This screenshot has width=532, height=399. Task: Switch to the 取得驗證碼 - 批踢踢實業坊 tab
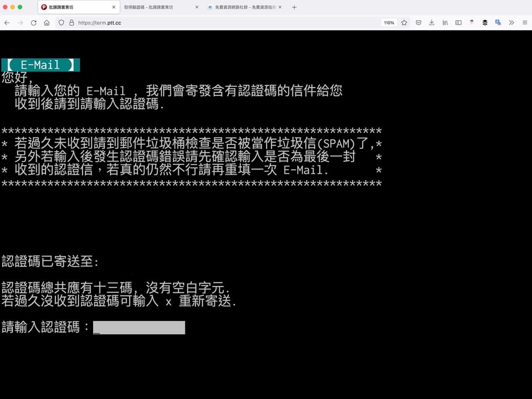[x=161, y=7]
